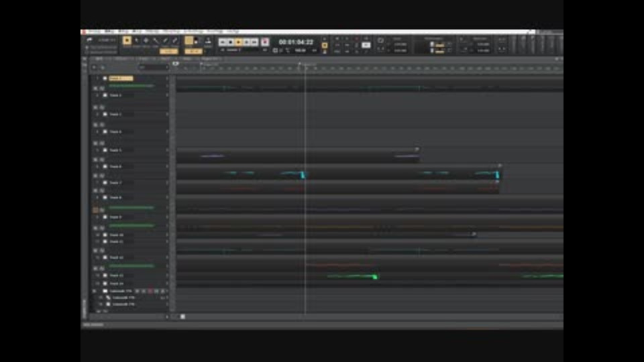Select Track 2 in track list
This screenshot has height=362, width=644.
point(115,95)
